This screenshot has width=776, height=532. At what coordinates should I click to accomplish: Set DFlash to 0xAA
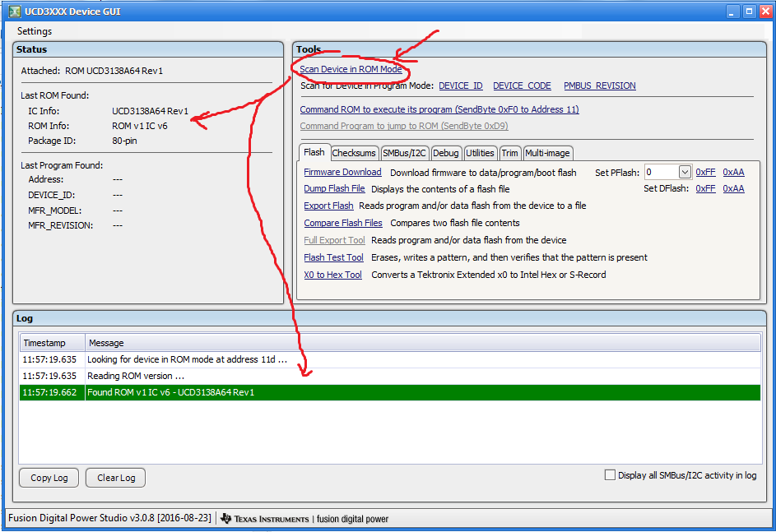(733, 188)
